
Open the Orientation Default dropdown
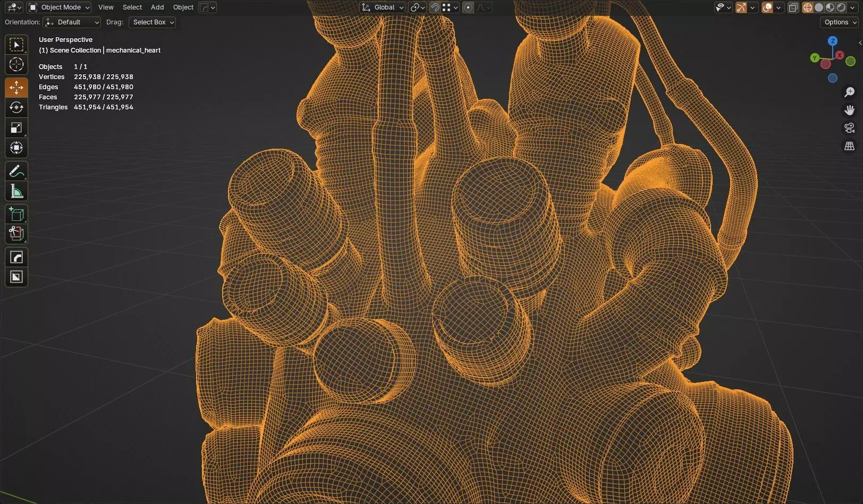(72, 22)
